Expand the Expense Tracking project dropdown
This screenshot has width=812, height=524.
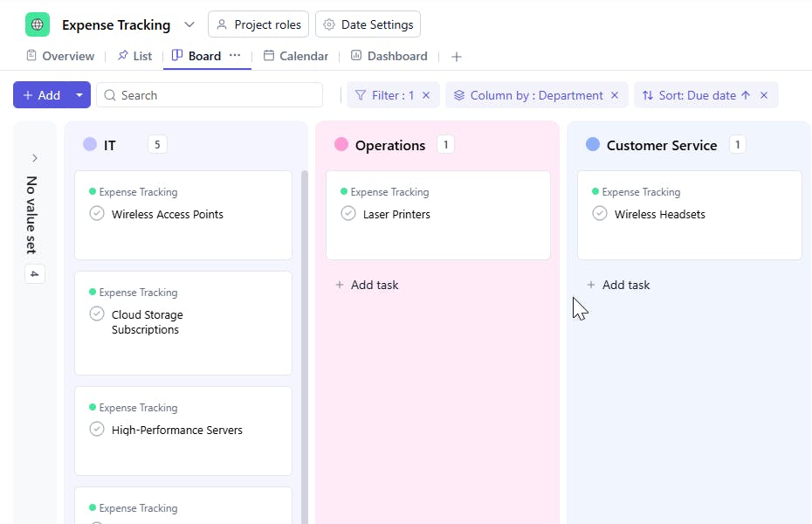click(189, 24)
